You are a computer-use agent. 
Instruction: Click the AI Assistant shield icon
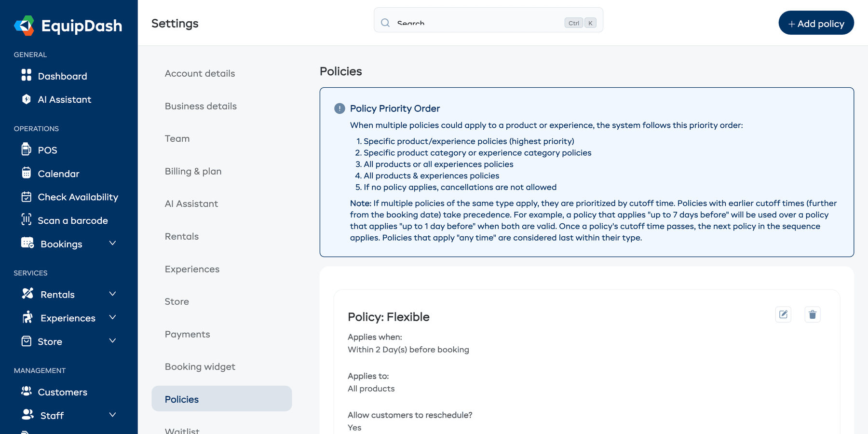point(27,99)
